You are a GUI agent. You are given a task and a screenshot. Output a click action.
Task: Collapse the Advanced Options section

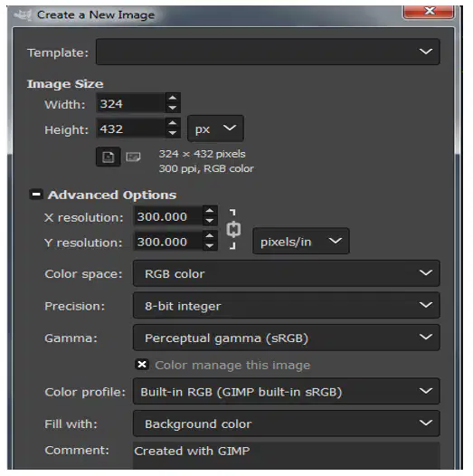click(x=36, y=194)
